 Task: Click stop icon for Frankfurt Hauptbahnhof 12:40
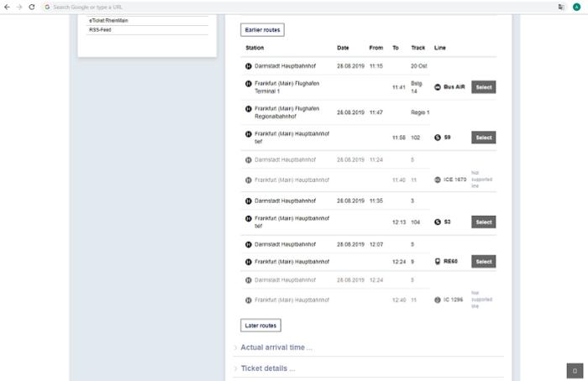tap(249, 300)
